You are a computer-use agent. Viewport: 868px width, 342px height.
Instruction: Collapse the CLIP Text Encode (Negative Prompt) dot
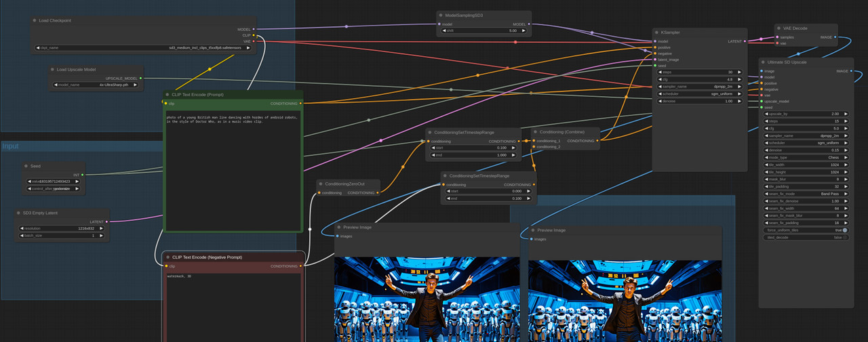tap(167, 257)
